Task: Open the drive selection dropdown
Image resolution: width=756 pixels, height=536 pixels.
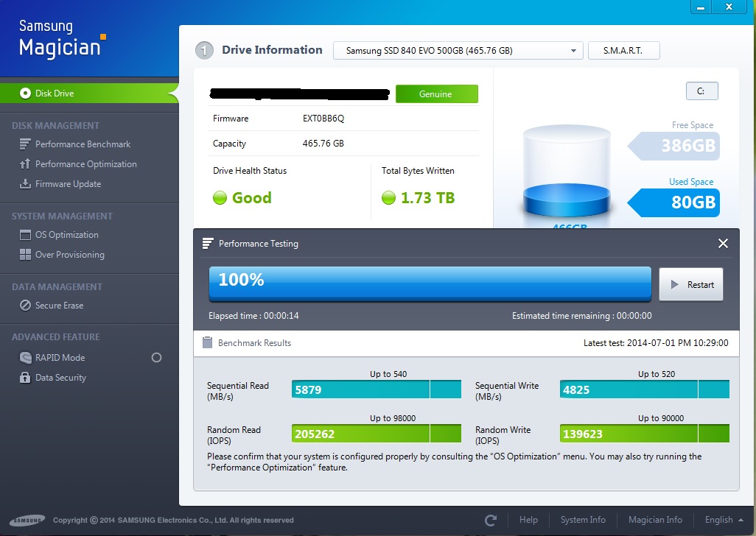Action: pyautogui.click(x=458, y=51)
